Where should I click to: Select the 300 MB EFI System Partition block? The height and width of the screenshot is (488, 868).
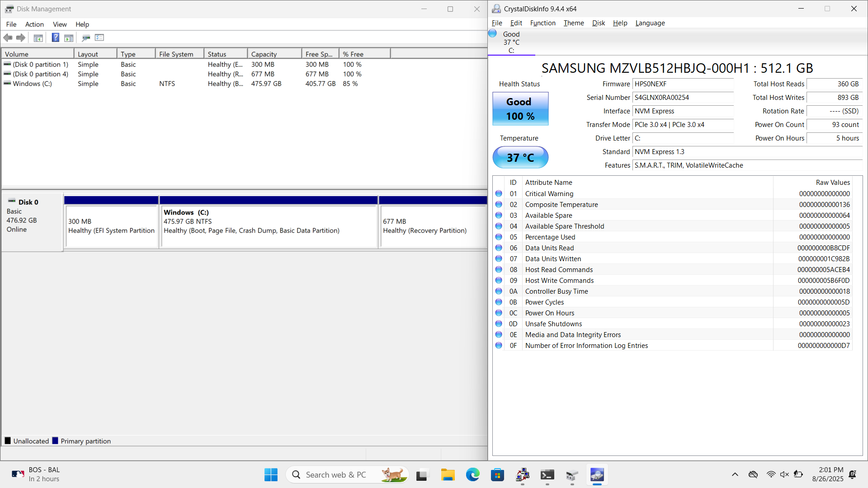pos(111,226)
